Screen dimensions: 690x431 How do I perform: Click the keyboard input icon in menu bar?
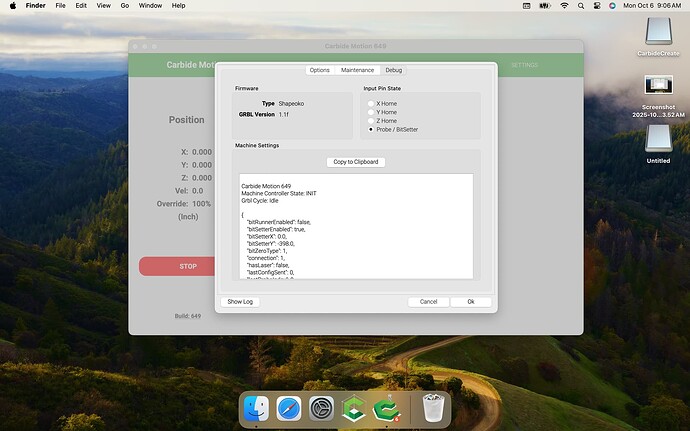click(x=526, y=6)
